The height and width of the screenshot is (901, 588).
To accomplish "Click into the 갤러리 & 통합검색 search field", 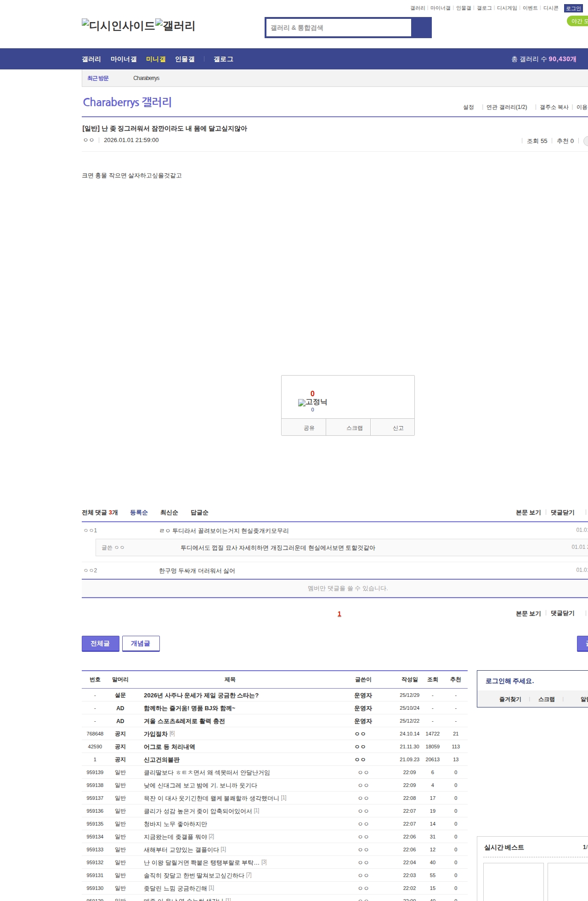I will pyautogui.click(x=339, y=28).
